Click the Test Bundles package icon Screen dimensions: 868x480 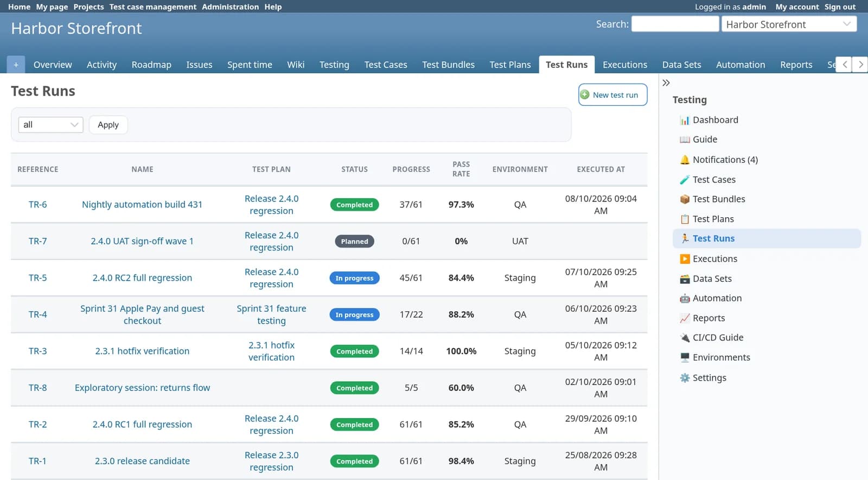(685, 199)
